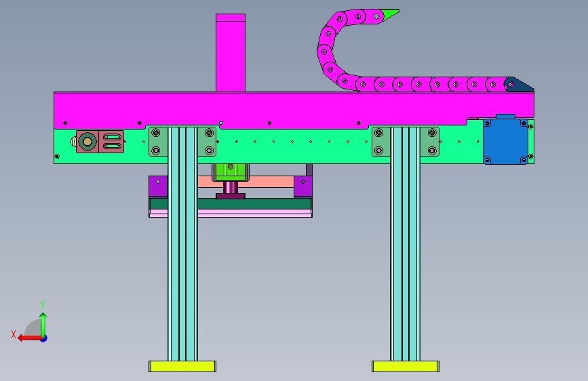Click the right yellow foot plate

click(406, 366)
